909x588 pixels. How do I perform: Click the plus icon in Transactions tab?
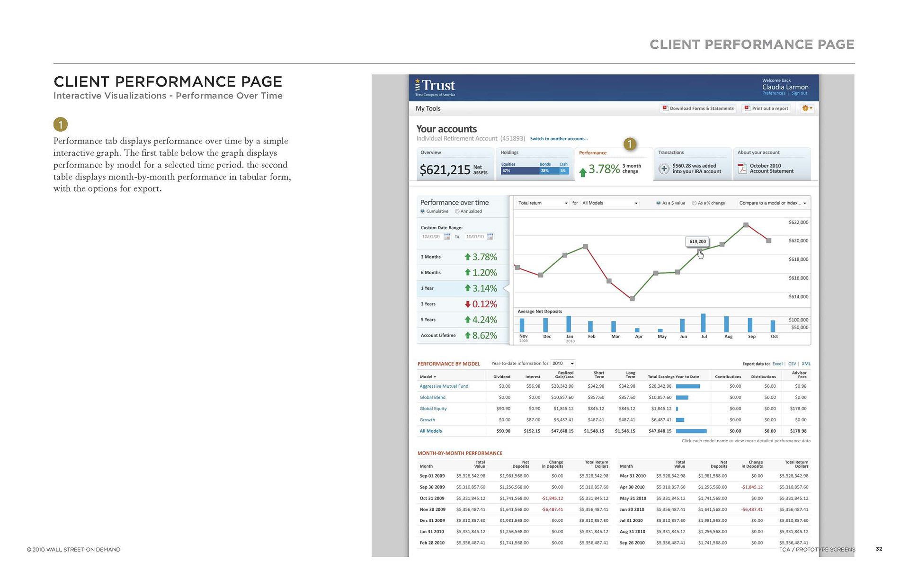[x=664, y=169]
